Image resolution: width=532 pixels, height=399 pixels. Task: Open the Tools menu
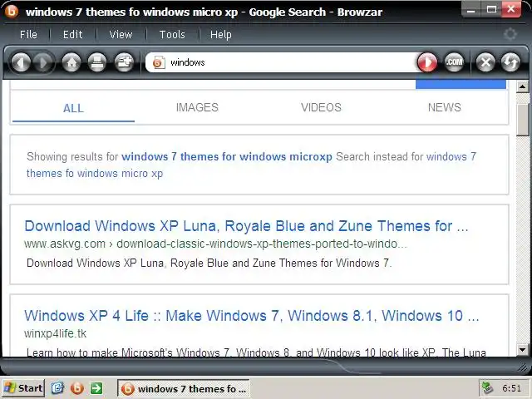pos(172,35)
